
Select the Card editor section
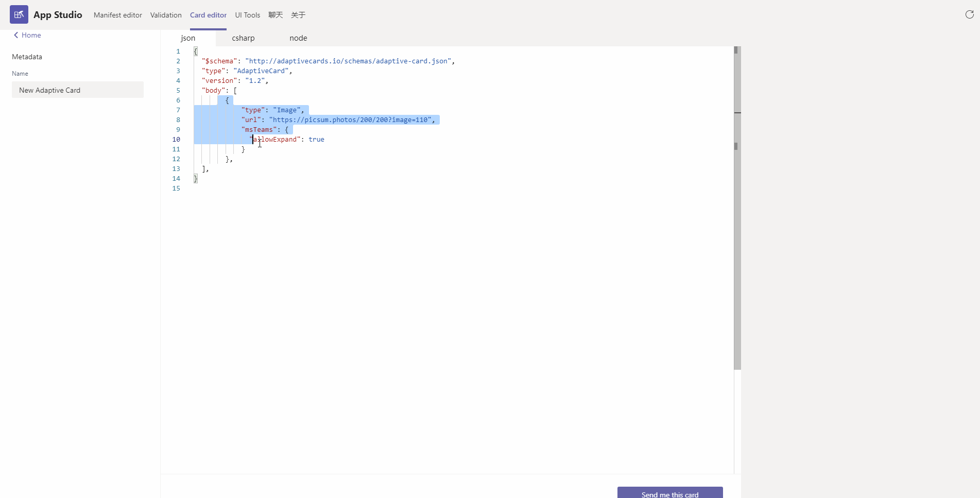point(208,15)
